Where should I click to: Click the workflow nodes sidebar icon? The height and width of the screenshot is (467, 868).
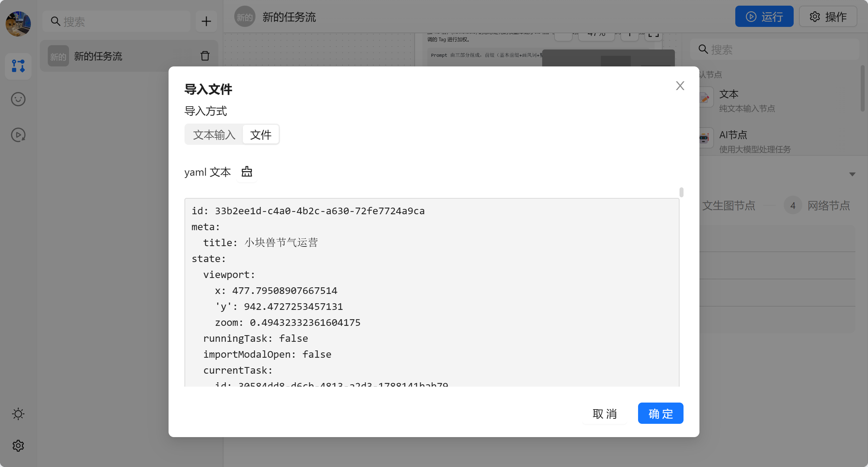coord(18,66)
